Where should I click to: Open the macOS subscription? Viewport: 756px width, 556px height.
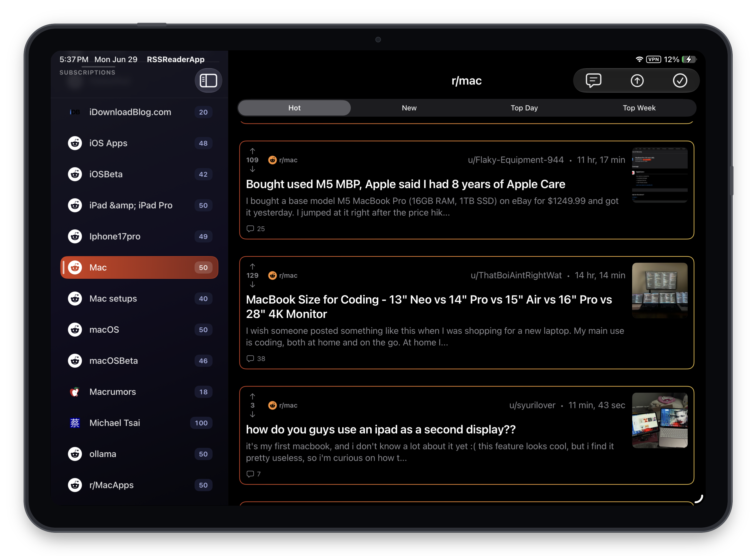click(x=139, y=329)
